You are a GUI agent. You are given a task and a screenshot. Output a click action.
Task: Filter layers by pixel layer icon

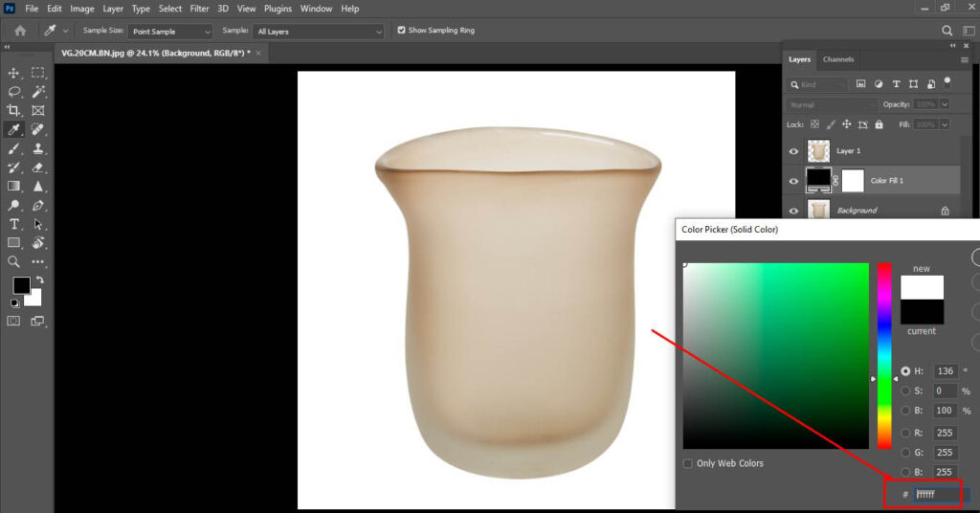(860, 83)
